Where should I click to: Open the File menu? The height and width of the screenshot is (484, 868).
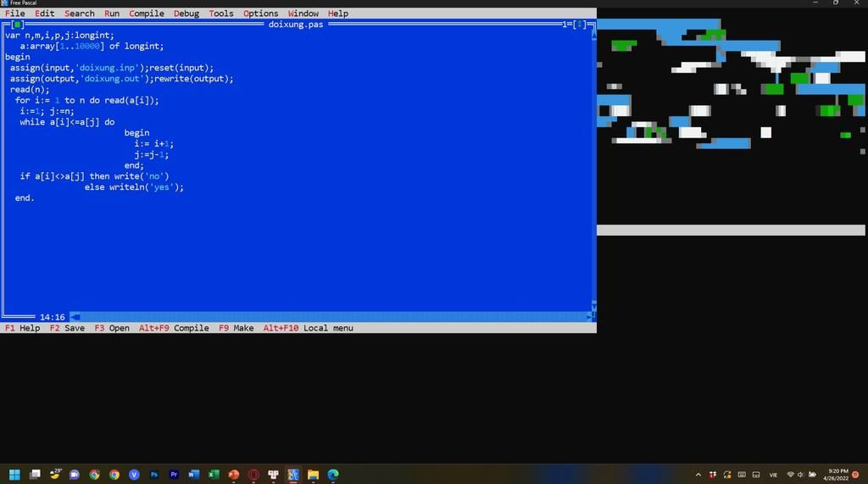[x=15, y=14]
